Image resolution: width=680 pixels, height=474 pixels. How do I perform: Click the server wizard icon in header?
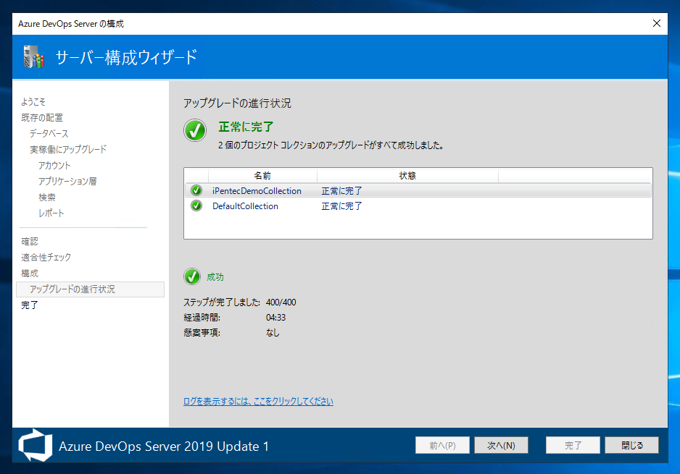click(34, 57)
